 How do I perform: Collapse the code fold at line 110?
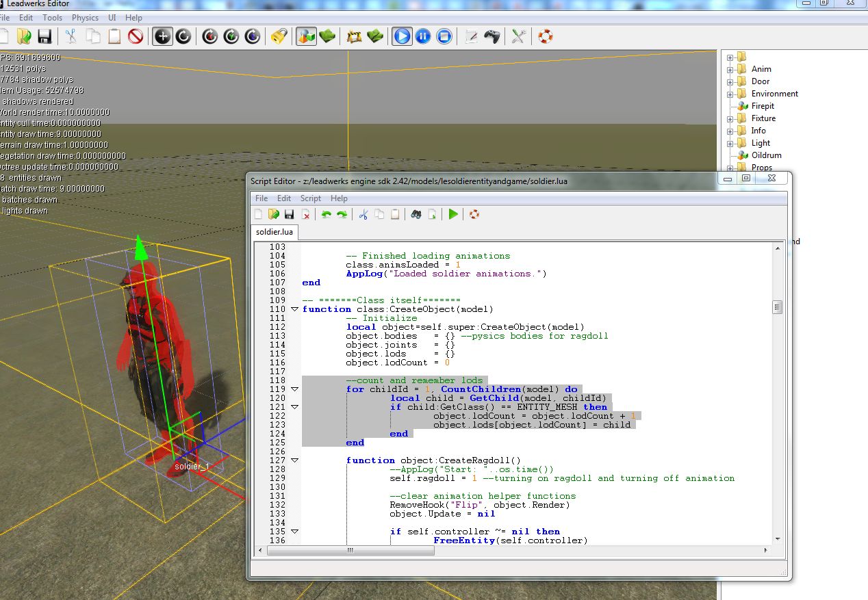[x=294, y=309]
